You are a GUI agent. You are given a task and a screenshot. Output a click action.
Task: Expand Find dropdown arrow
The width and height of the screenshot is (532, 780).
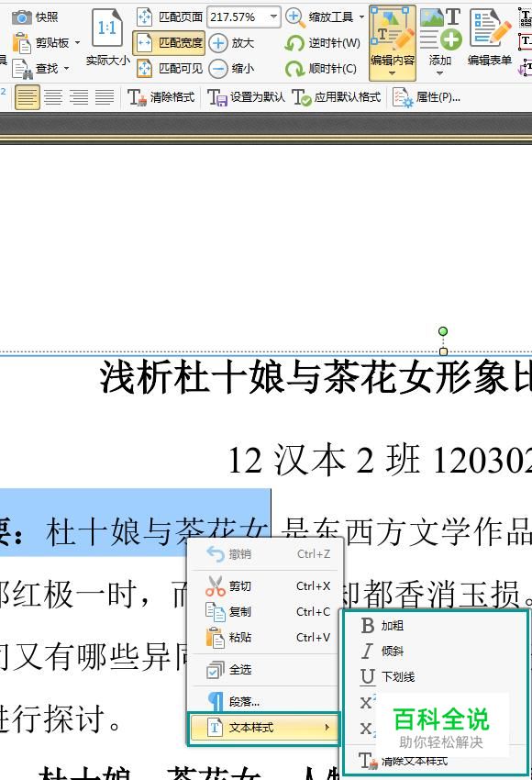[66, 69]
